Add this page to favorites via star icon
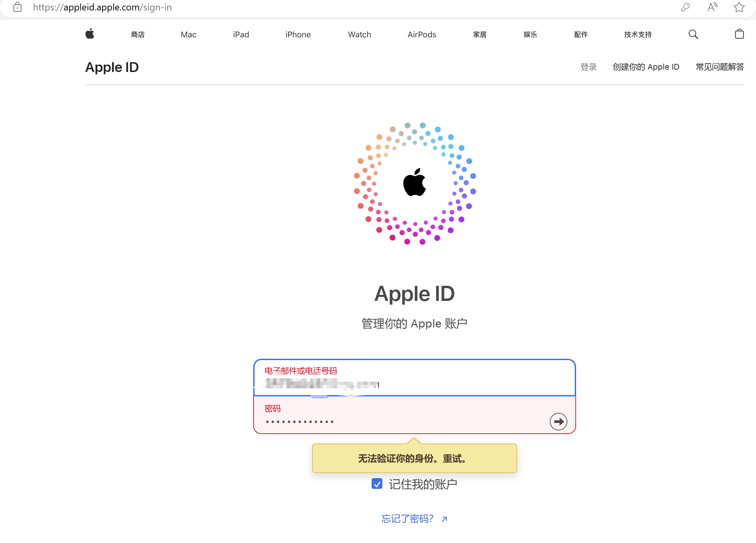 coord(739,7)
